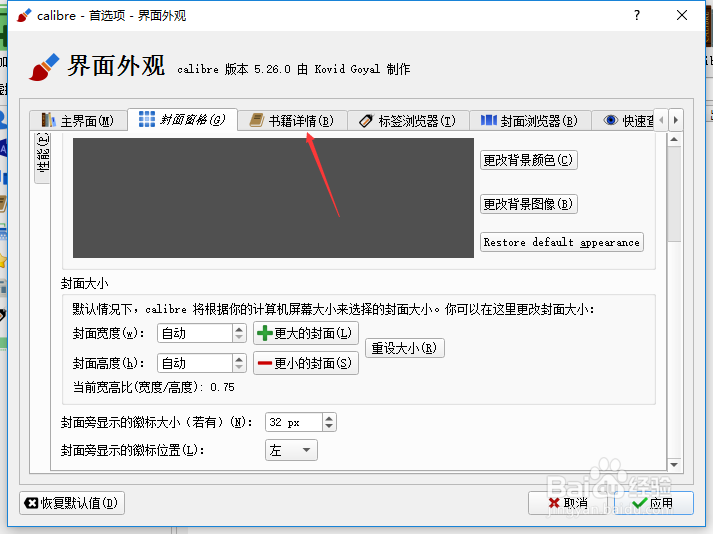Click the 更改背景图像(B) button

point(528,204)
